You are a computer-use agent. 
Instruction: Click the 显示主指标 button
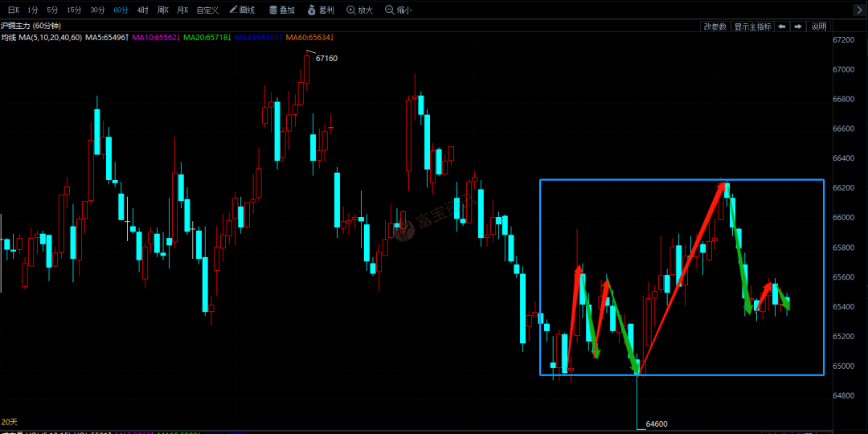pos(752,27)
